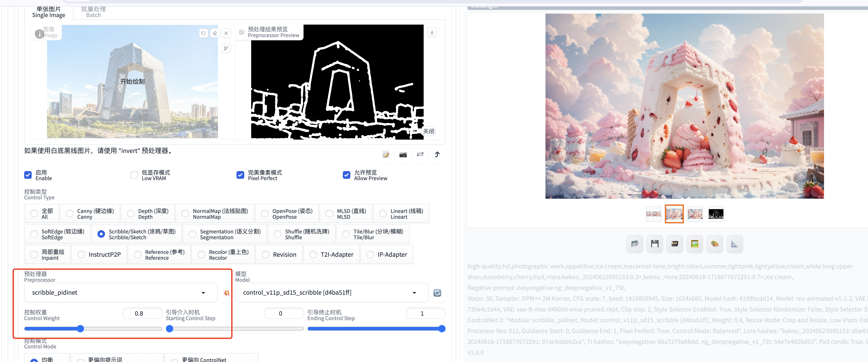Image resolution: width=868 pixels, height=362 pixels.
Task: Click the Ending Control Step slider
Action: (376, 329)
